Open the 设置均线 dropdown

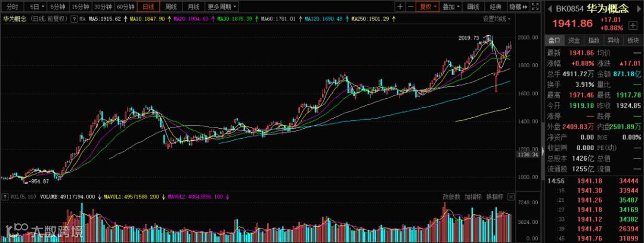pos(497,19)
